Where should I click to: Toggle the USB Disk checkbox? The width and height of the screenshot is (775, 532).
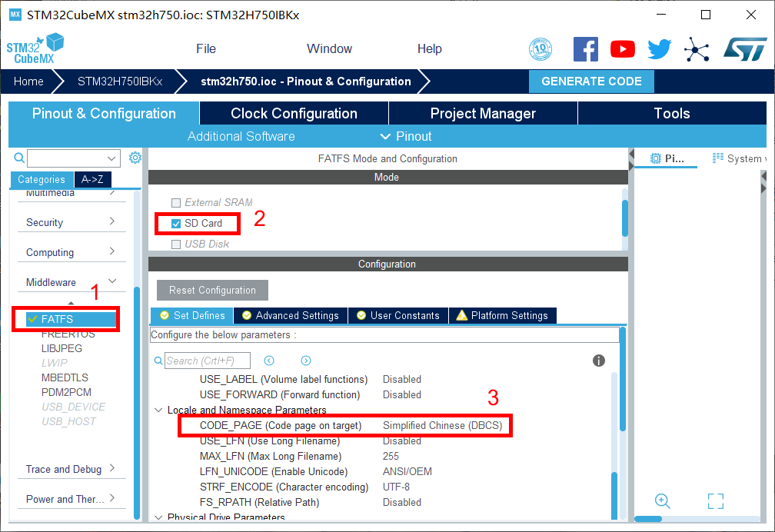click(x=176, y=244)
